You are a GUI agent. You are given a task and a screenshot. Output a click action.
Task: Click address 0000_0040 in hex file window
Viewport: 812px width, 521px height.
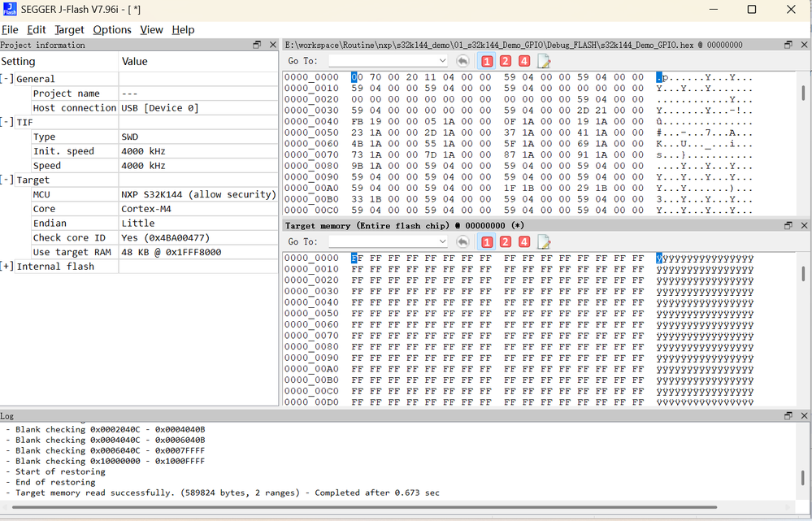coord(311,122)
